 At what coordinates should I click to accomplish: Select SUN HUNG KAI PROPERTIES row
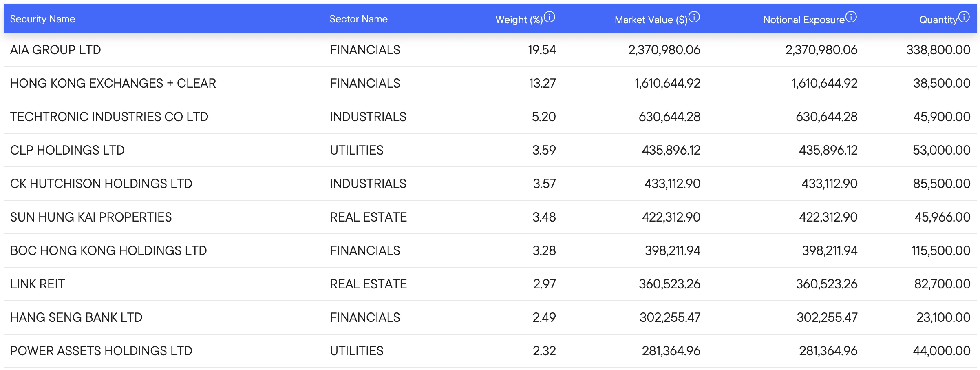pos(91,217)
